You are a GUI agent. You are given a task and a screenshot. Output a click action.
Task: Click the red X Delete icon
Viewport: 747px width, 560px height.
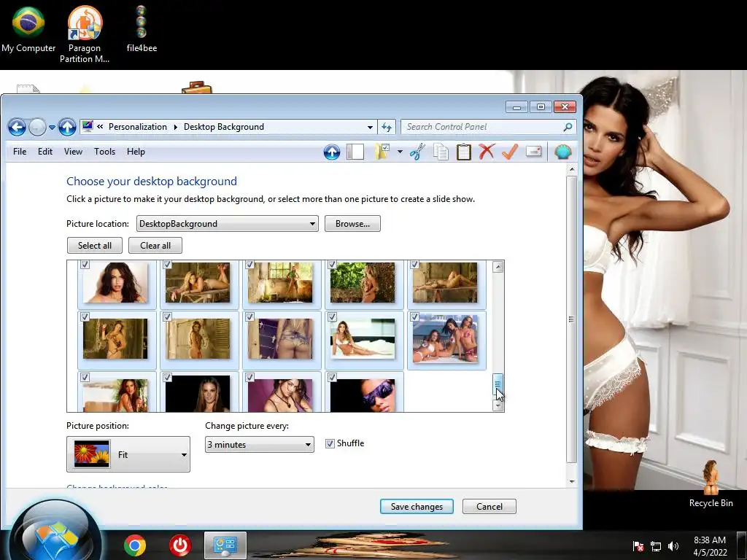[487, 152]
